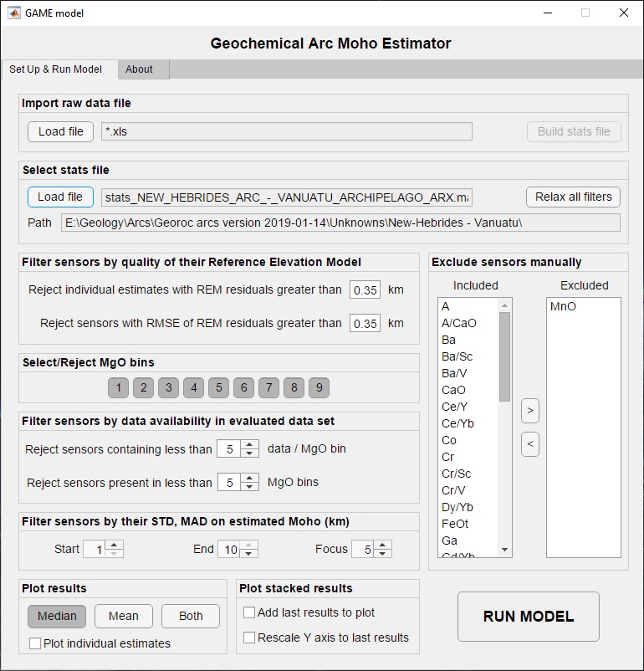Check Rescale Y axis to last results

249,638
